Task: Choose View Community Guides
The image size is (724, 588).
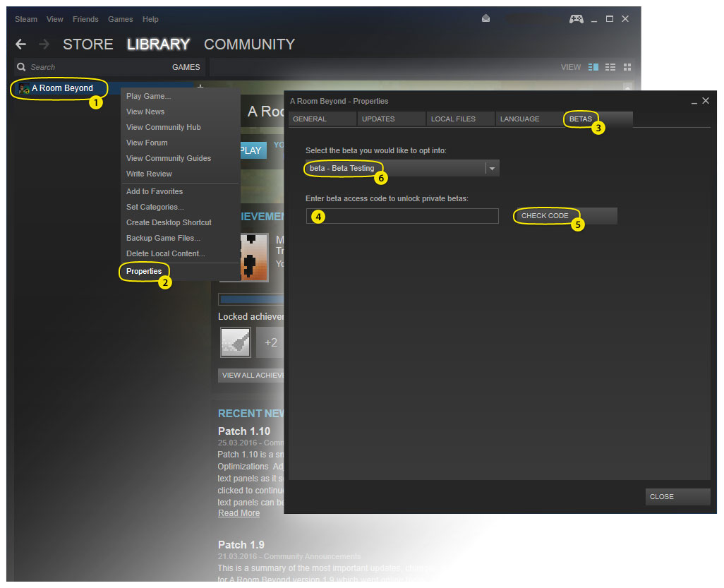Action: [180, 158]
